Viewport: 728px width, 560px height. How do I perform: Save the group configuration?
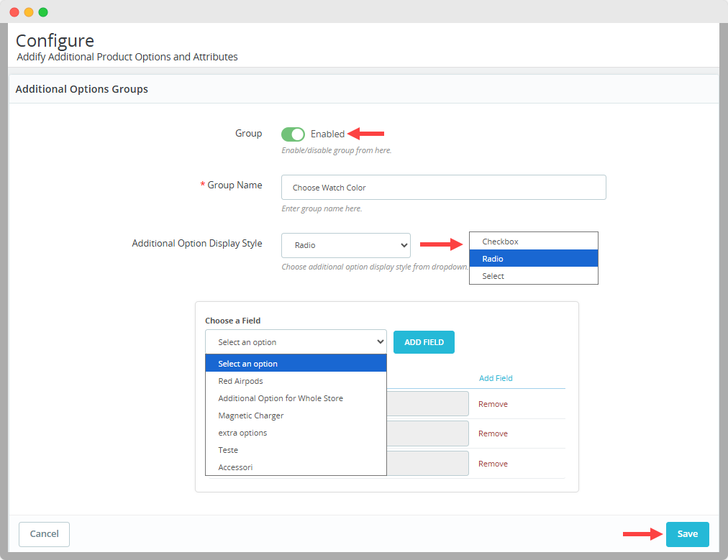(687, 534)
